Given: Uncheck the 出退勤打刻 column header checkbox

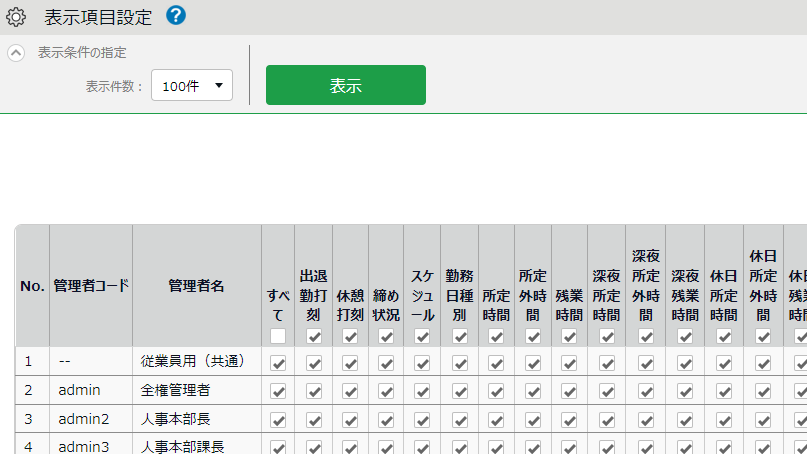Looking at the screenshot, I should (314, 337).
